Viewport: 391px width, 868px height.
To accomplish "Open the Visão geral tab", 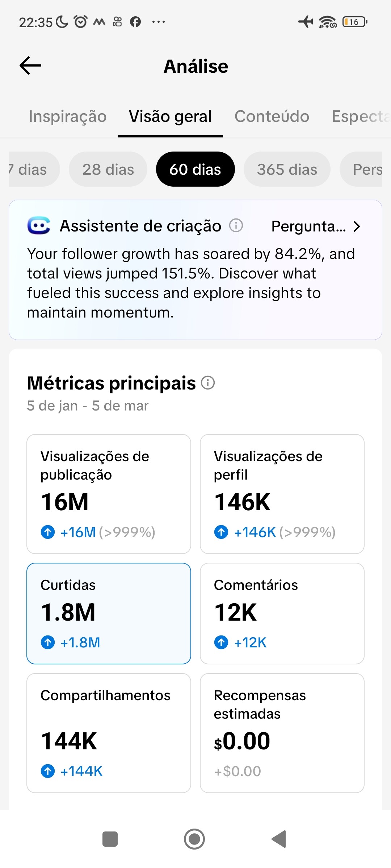I will [x=170, y=116].
